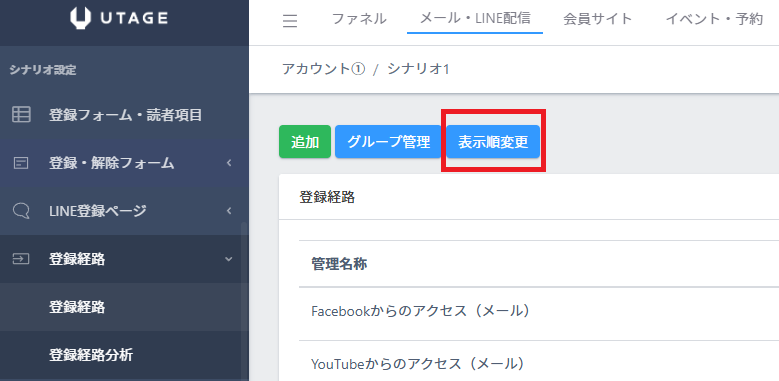The height and width of the screenshot is (381, 779).
Task: Switch to the 会員サイト tab
Action: coord(598,19)
